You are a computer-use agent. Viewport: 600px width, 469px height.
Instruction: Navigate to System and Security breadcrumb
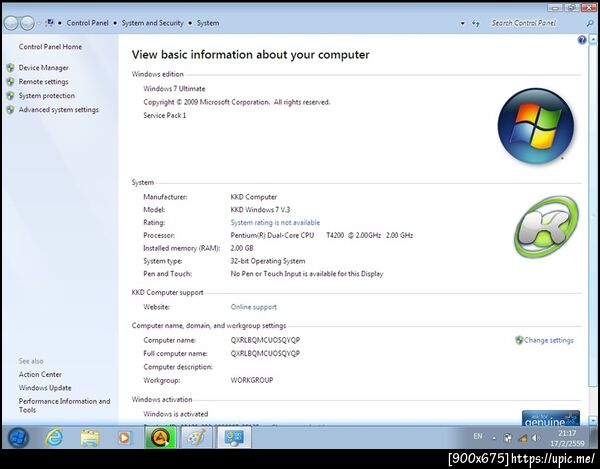pos(152,23)
